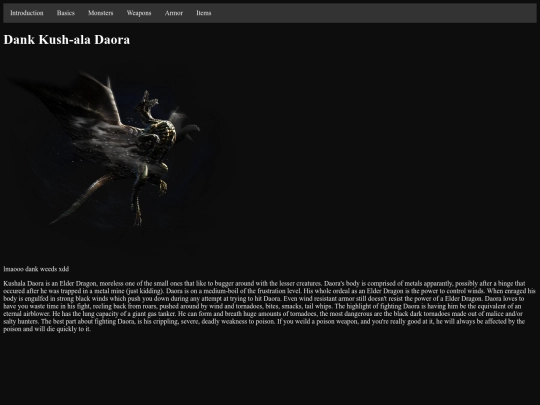540x405 pixels.
Task: Open the Monsters section
Action: [x=101, y=13]
